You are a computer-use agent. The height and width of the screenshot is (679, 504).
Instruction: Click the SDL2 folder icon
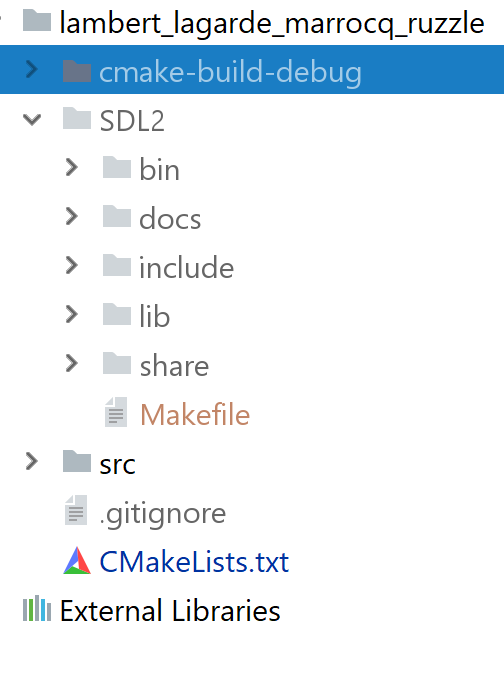pyautogui.click(x=77, y=118)
